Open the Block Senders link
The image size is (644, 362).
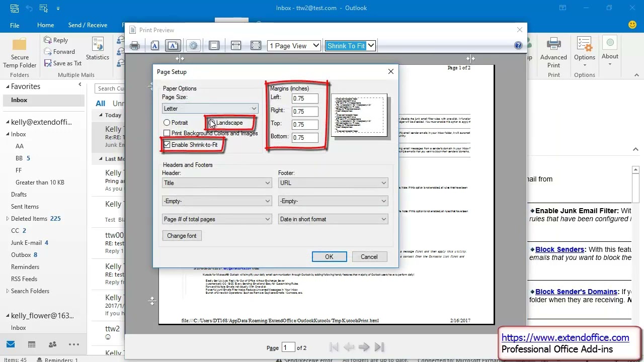(559, 249)
